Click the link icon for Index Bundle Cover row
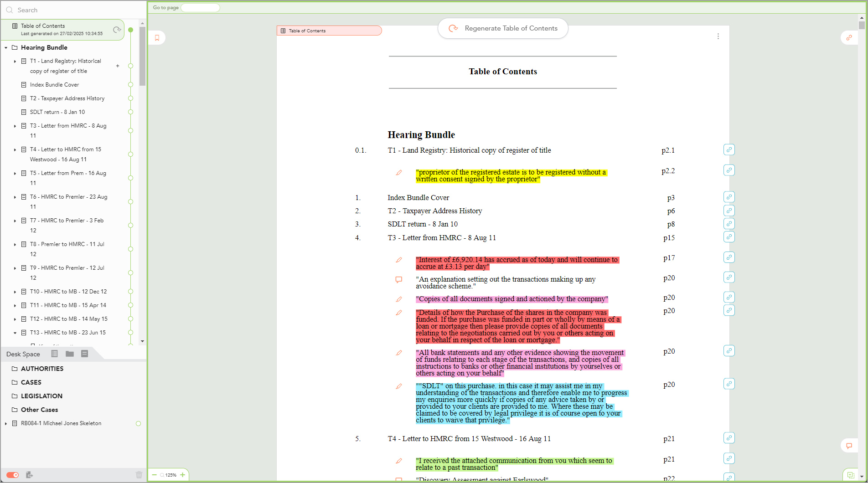868x483 pixels. point(729,197)
